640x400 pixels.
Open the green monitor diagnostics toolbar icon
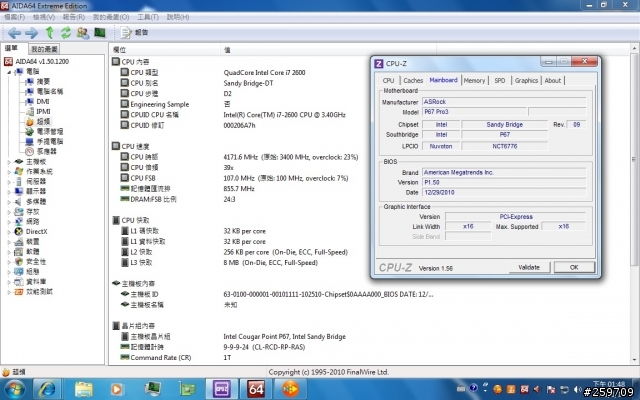(x=100, y=33)
